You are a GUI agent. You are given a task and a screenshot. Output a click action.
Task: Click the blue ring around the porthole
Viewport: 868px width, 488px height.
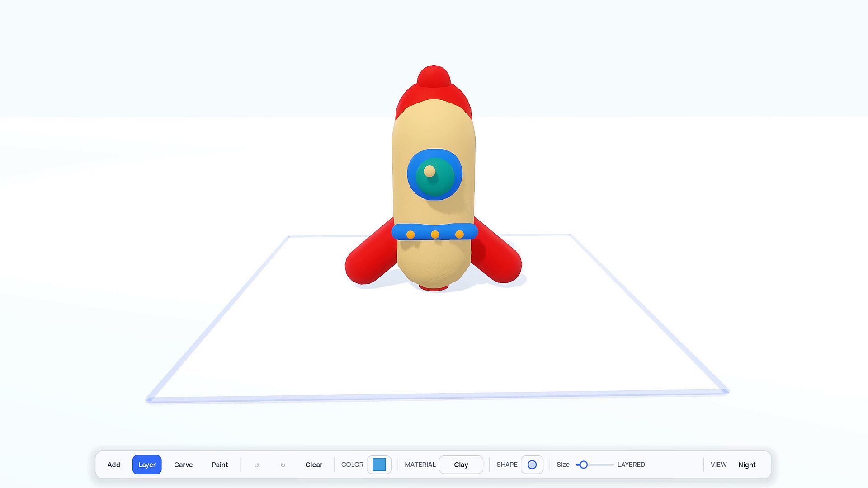pos(411,174)
